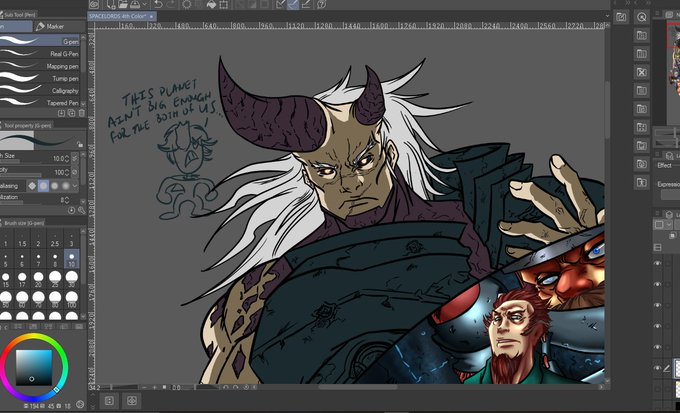The width and height of the screenshot is (680, 413).
Task: Choose the highlighted brush size 10
Action: point(72,259)
